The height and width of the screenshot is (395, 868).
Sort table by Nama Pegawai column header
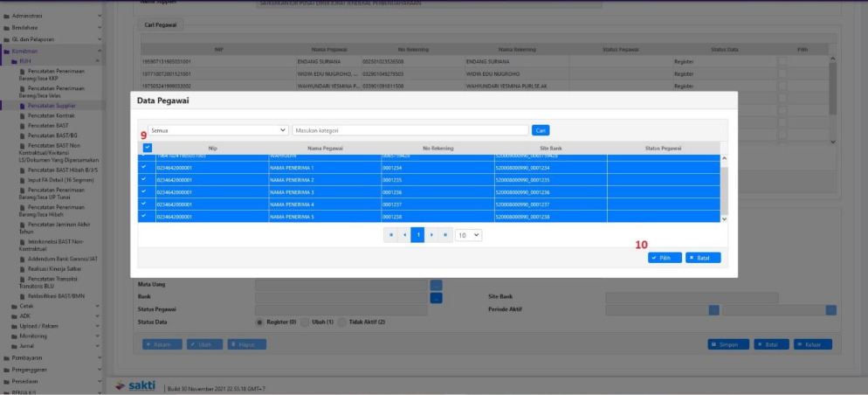(x=325, y=149)
